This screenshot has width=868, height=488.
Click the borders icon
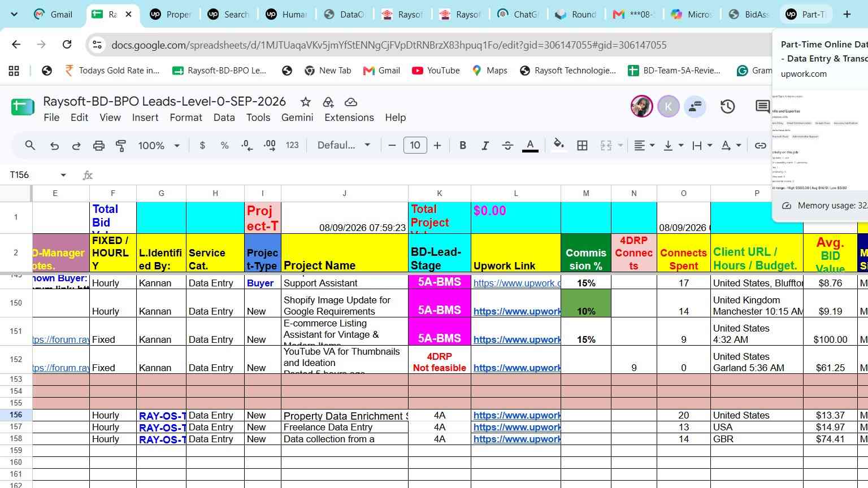pos(582,146)
